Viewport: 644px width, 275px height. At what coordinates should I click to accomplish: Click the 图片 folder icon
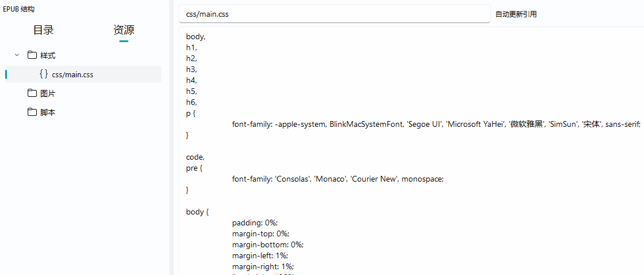pos(32,93)
